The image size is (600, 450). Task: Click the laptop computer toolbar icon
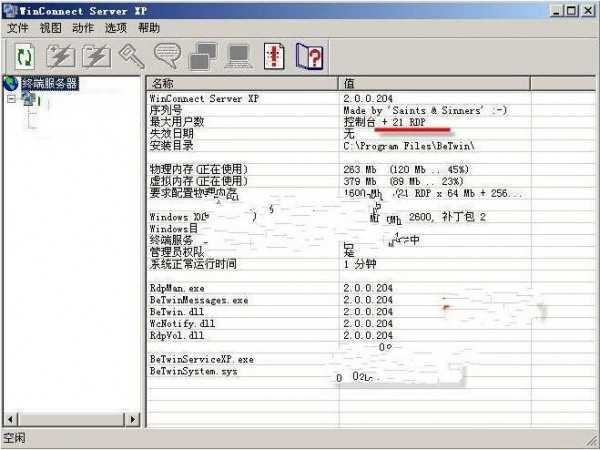click(x=239, y=56)
